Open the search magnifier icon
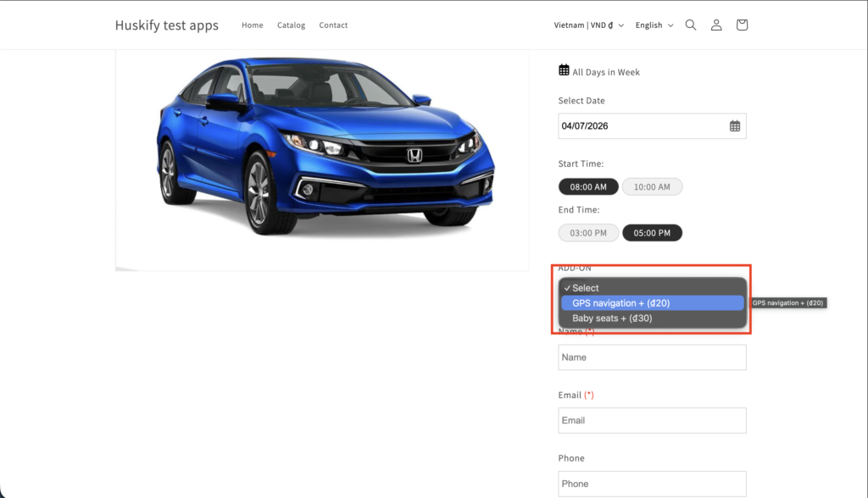 (691, 25)
